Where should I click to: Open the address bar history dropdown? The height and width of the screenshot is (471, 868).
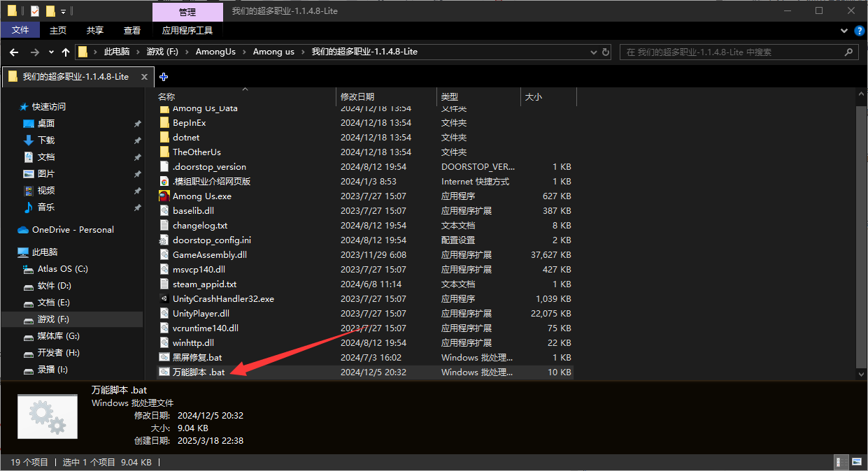pos(592,52)
